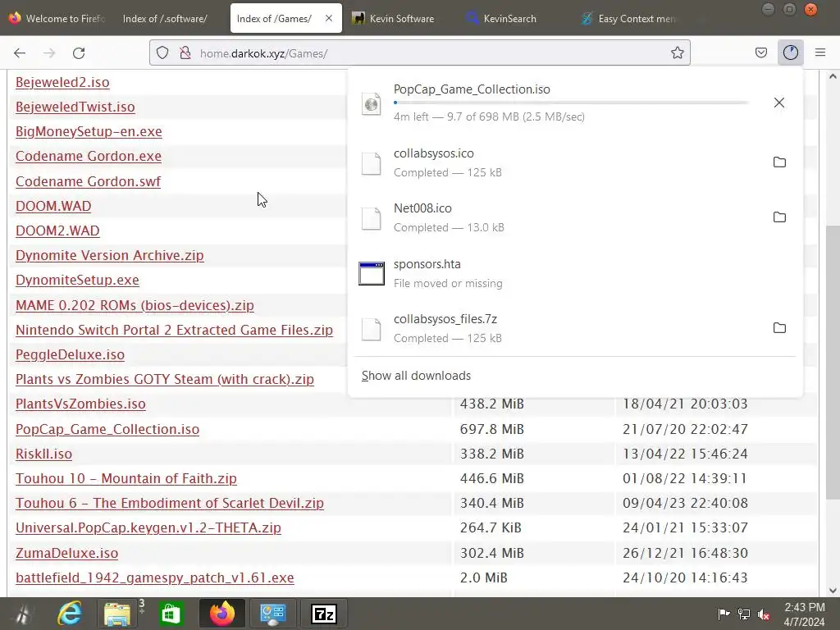Show collabsysos.ico in its folder
The image size is (840, 630).
779,162
